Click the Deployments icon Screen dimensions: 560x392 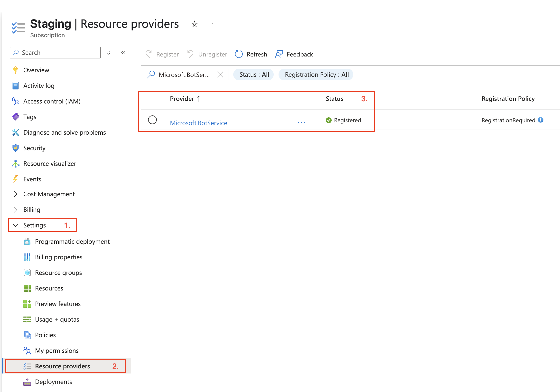(x=27, y=382)
